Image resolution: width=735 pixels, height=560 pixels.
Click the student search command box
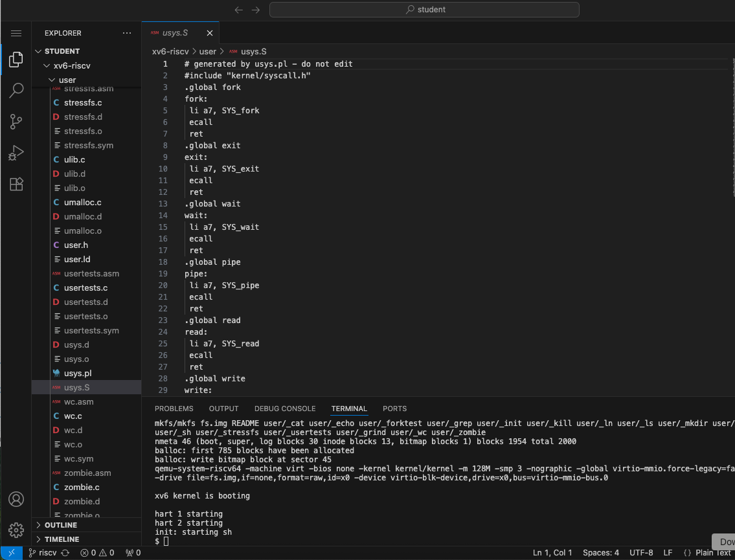click(x=424, y=10)
